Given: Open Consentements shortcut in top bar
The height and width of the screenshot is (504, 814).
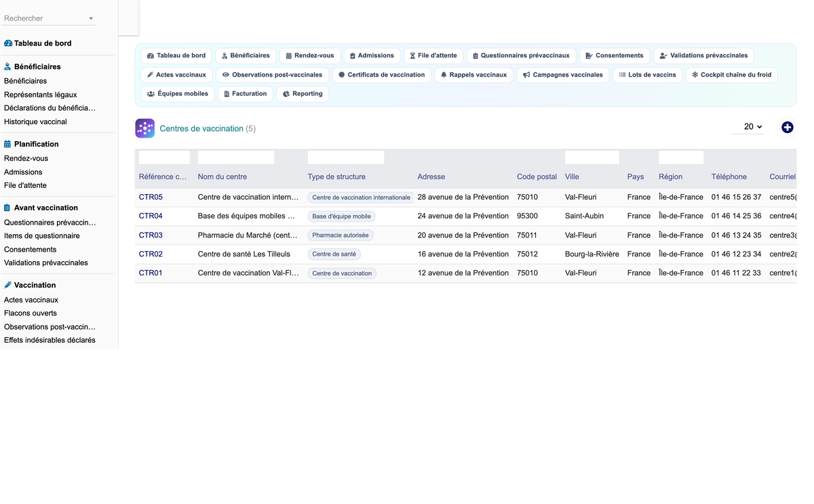Looking at the screenshot, I should pyautogui.click(x=615, y=56).
